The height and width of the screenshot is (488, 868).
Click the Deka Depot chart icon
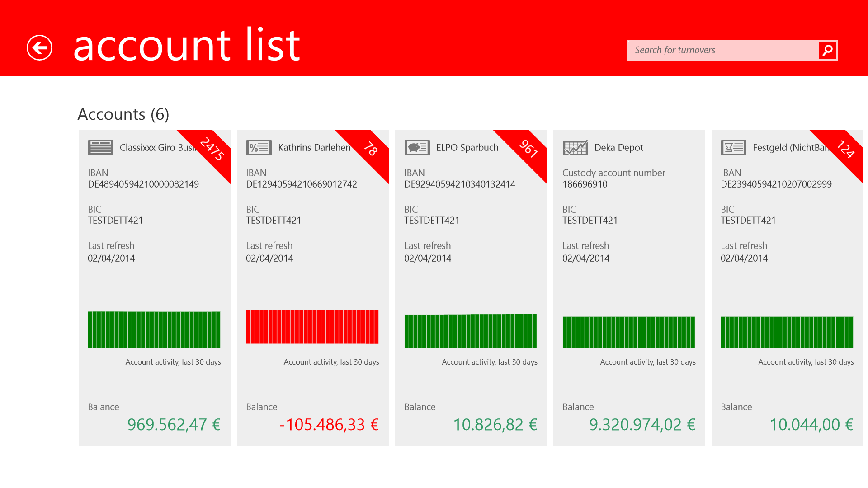coord(575,147)
